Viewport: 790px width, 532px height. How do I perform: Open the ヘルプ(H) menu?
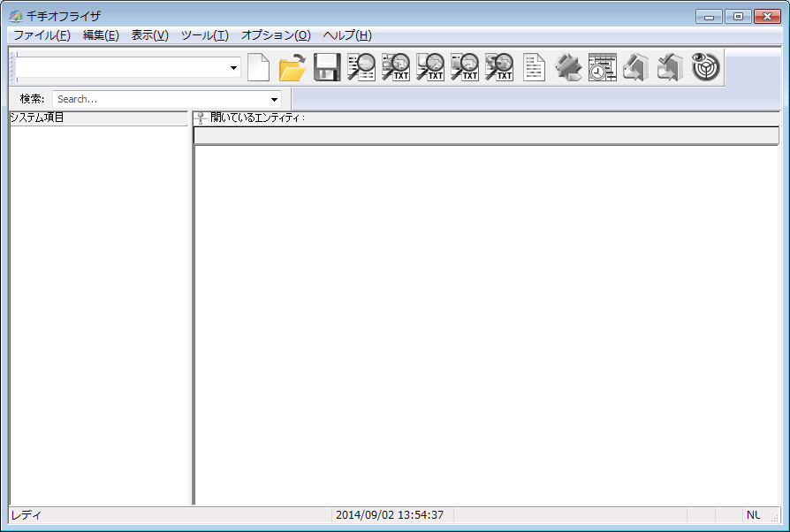347,35
